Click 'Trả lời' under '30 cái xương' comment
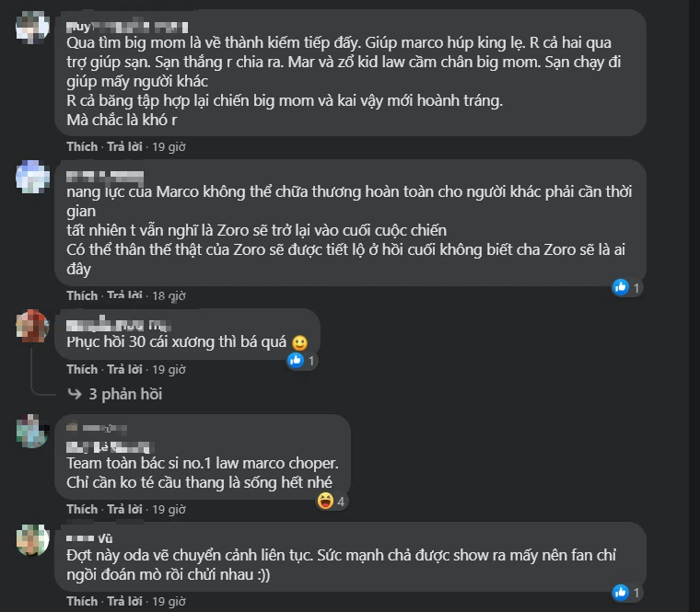 point(124,369)
